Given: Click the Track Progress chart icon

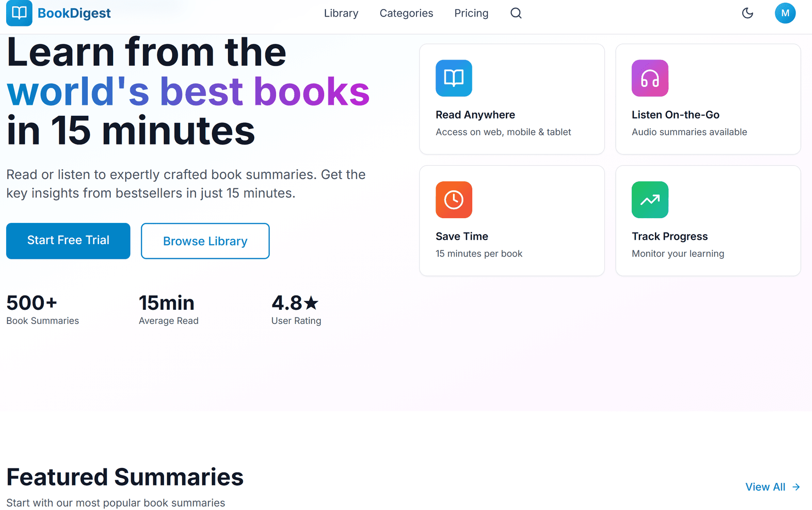Looking at the screenshot, I should [x=650, y=200].
